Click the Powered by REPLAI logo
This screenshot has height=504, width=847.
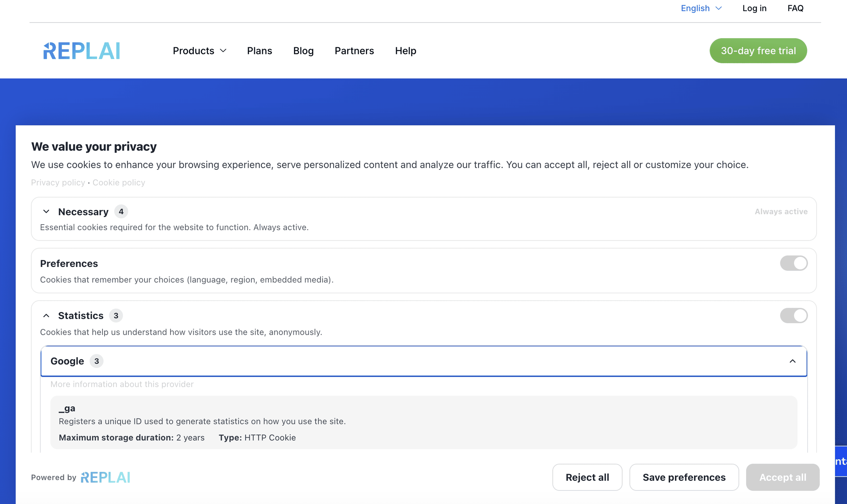(106, 477)
